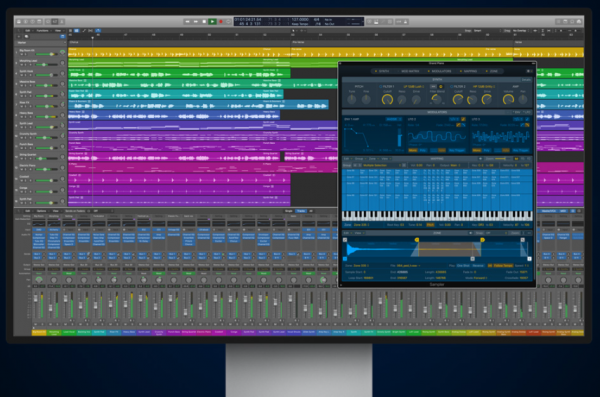
Task: Click the yellow loop start marker
Action: point(417,240)
